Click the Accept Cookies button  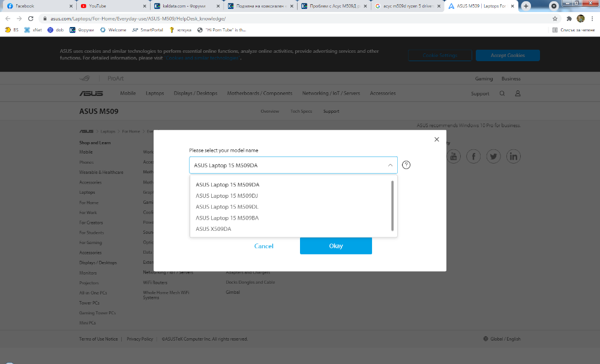point(508,55)
